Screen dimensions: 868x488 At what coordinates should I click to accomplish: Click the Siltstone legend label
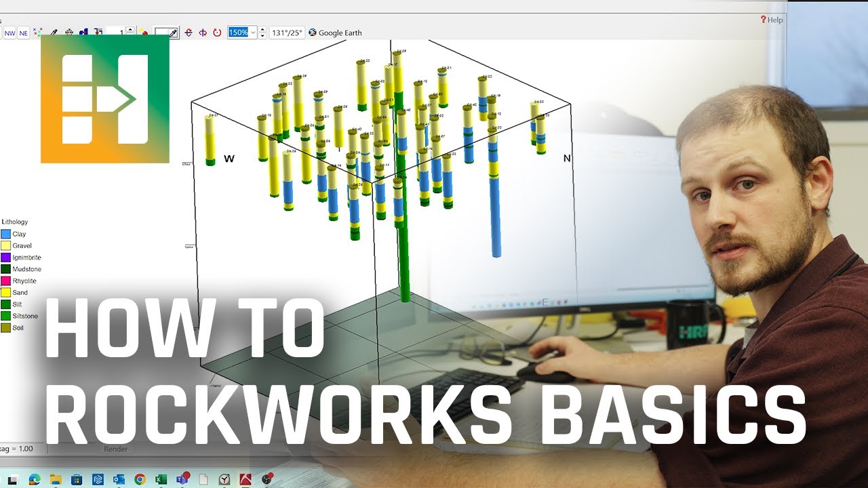[25, 316]
